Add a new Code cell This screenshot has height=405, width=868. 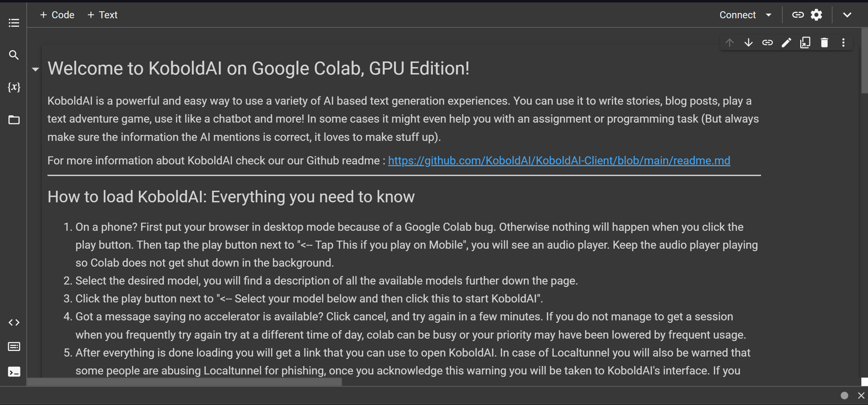click(x=57, y=15)
